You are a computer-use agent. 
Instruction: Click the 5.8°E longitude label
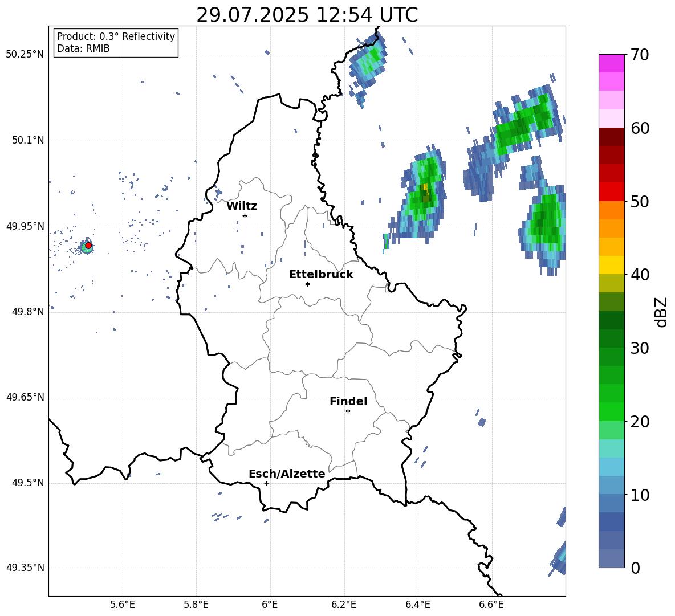196,605
